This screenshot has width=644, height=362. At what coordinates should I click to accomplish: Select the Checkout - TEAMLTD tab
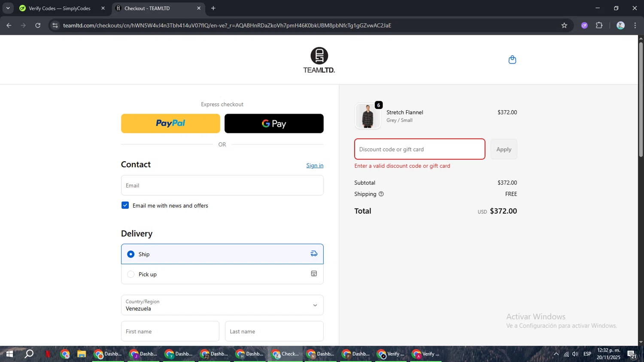click(158, 8)
